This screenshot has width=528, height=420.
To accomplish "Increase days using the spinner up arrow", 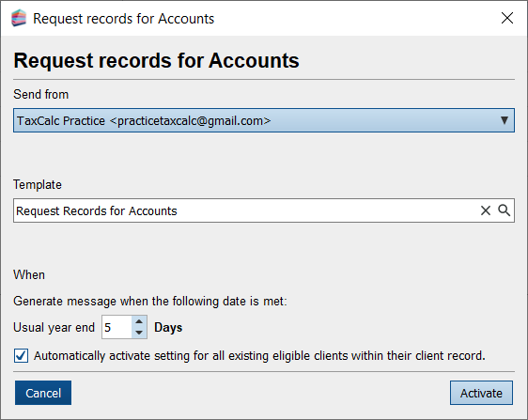I will (x=139, y=321).
